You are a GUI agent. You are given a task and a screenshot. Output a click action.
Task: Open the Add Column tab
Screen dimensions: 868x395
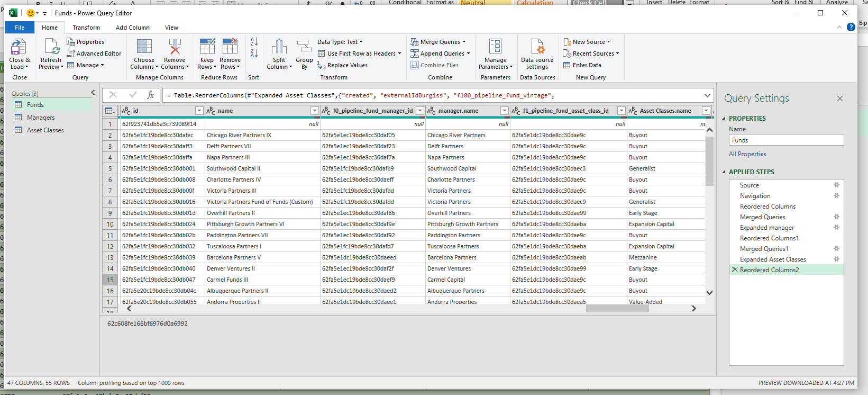[x=133, y=28]
